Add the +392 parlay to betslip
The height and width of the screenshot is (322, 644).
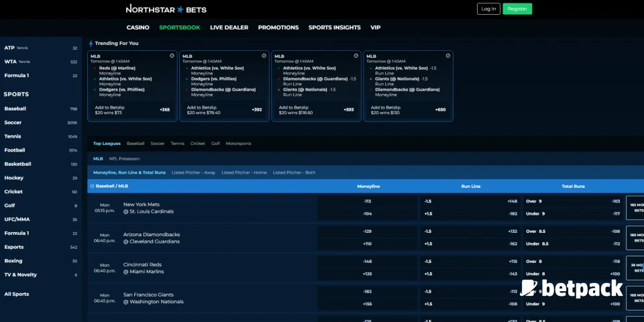(224, 109)
